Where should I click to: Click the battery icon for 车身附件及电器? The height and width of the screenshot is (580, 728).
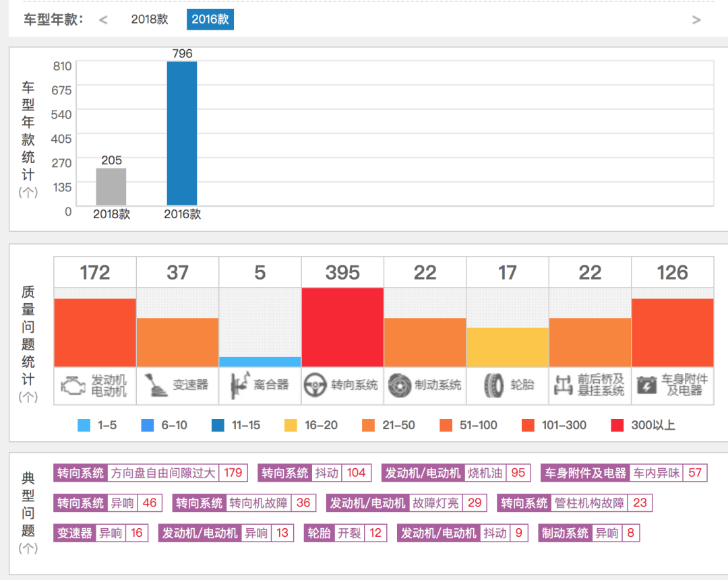click(646, 385)
